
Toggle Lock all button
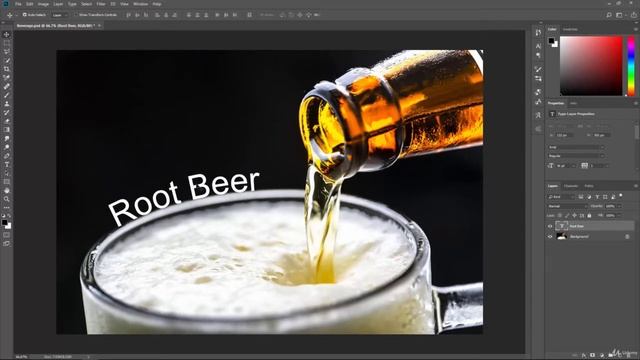coord(589,216)
